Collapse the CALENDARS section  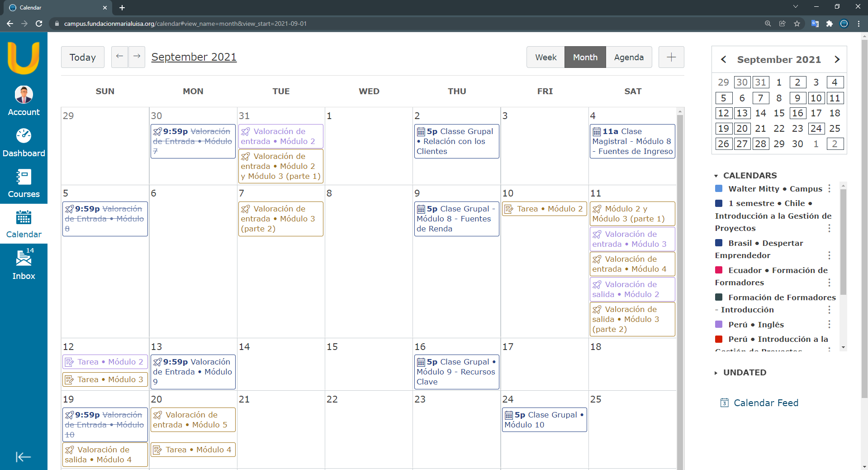(x=716, y=176)
